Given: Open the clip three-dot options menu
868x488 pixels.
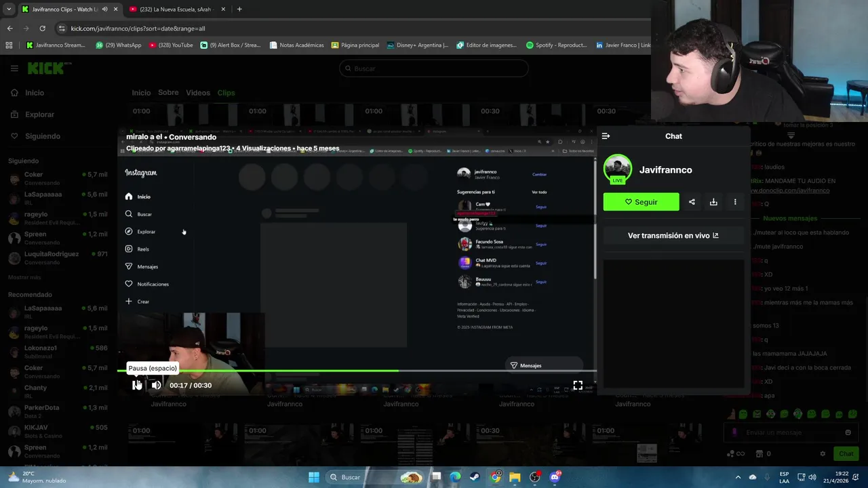Looking at the screenshot, I should [x=735, y=202].
